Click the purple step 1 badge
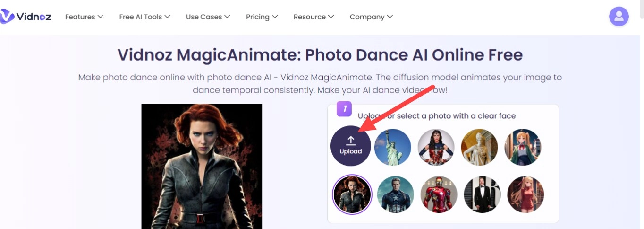 coord(344,109)
